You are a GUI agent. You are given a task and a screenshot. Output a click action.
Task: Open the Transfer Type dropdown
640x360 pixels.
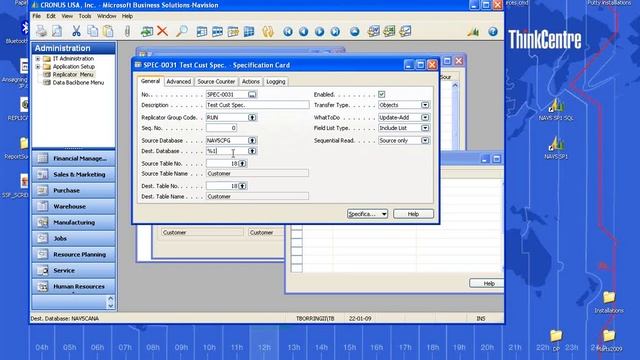tap(425, 105)
